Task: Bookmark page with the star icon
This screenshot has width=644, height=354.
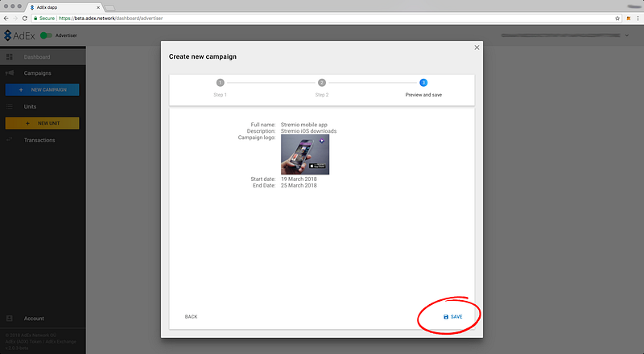Action: coord(617,18)
